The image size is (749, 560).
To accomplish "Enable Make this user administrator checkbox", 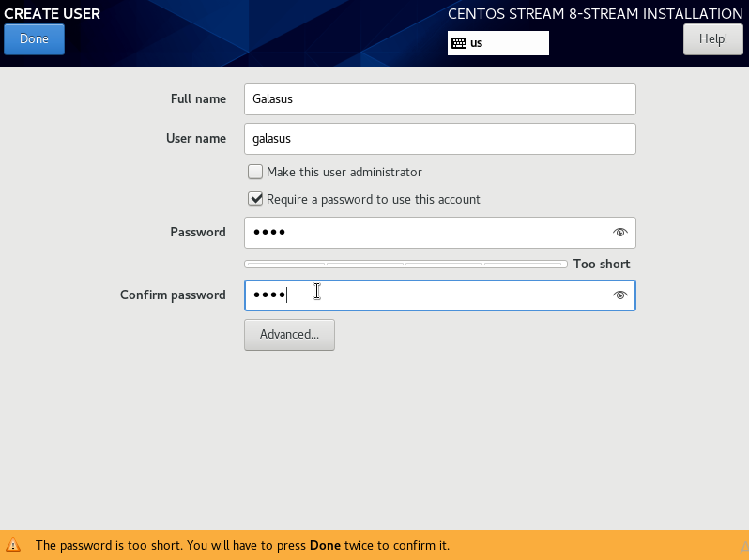I will pyautogui.click(x=255, y=172).
